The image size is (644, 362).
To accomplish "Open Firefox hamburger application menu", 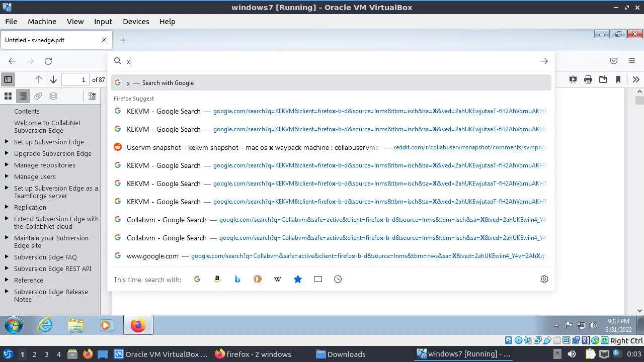I will [x=632, y=61].
